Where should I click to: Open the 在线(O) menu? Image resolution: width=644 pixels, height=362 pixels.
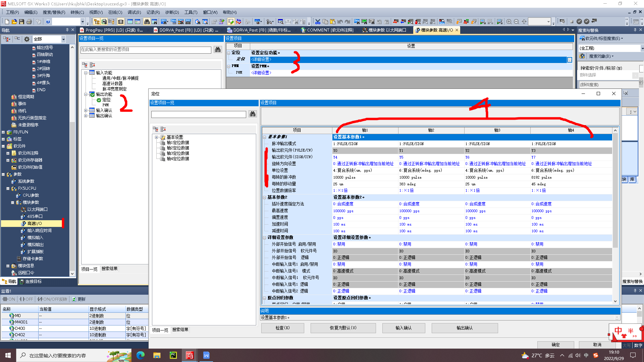click(x=115, y=12)
